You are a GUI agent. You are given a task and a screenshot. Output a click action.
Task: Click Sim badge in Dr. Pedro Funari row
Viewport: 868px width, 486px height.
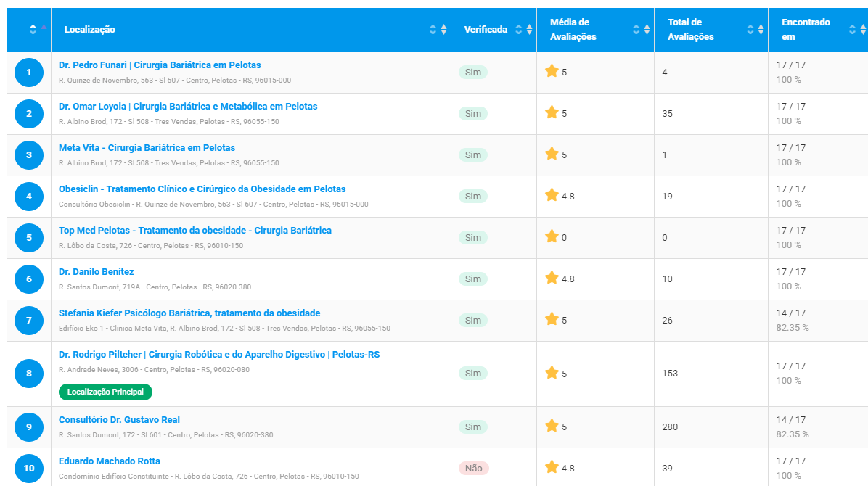tap(472, 73)
